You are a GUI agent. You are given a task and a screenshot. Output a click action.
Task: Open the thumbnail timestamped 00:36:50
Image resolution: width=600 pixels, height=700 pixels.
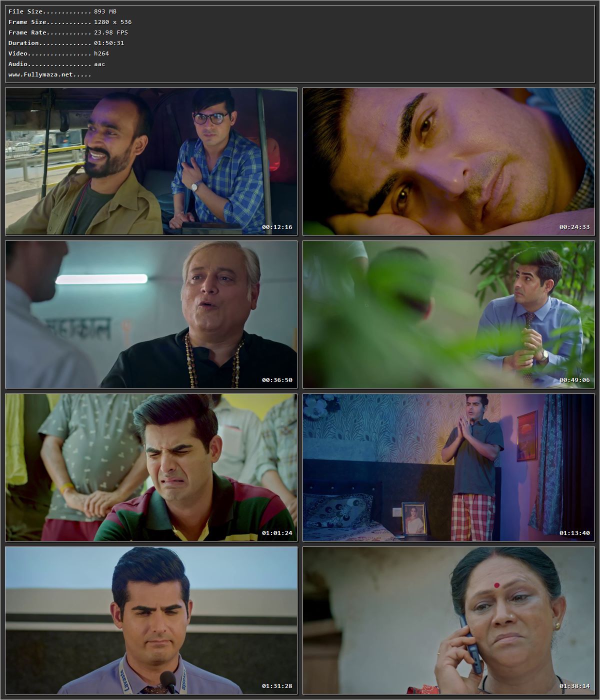coord(151,314)
